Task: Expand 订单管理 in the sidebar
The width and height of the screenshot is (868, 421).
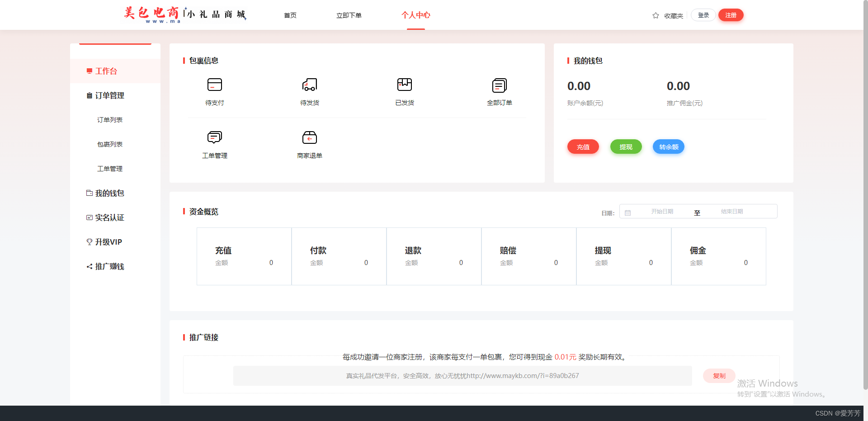Action: 115,95
